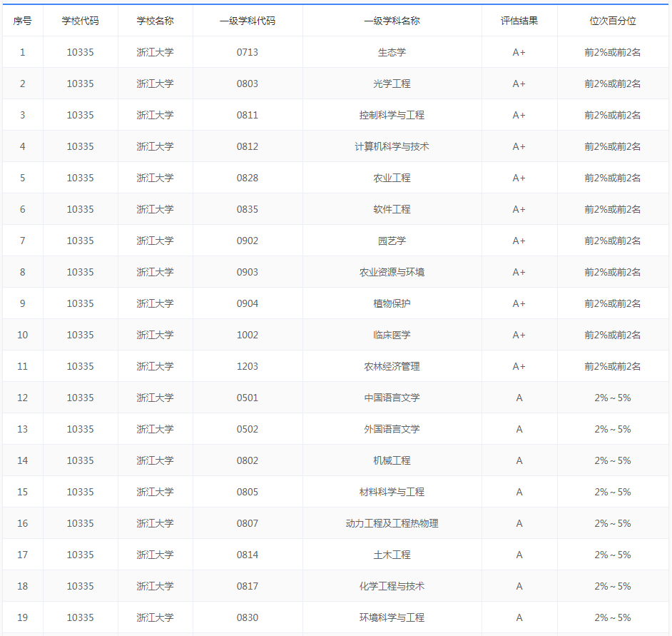672x636 pixels.
Task: Click the 中国语言文学 subject cell
Action: [x=392, y=398]
